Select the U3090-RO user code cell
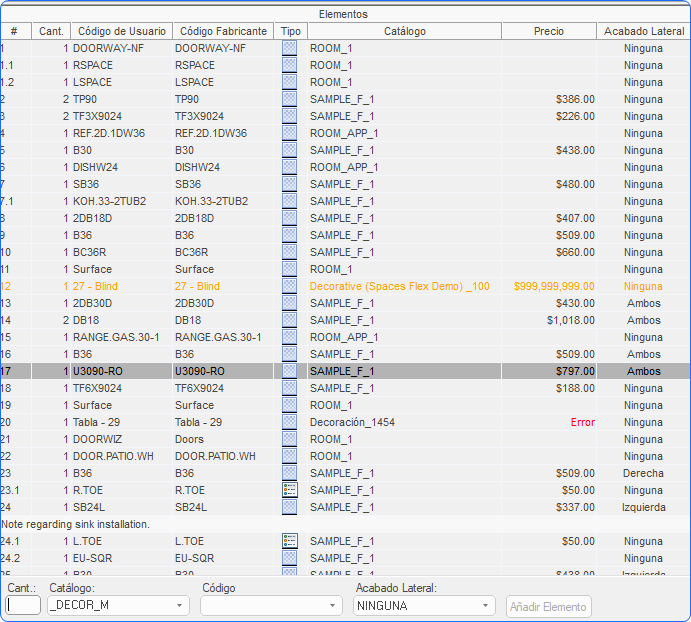Image resolution: width=691 pixels, height=622 pixels. [x=98, y=371]
